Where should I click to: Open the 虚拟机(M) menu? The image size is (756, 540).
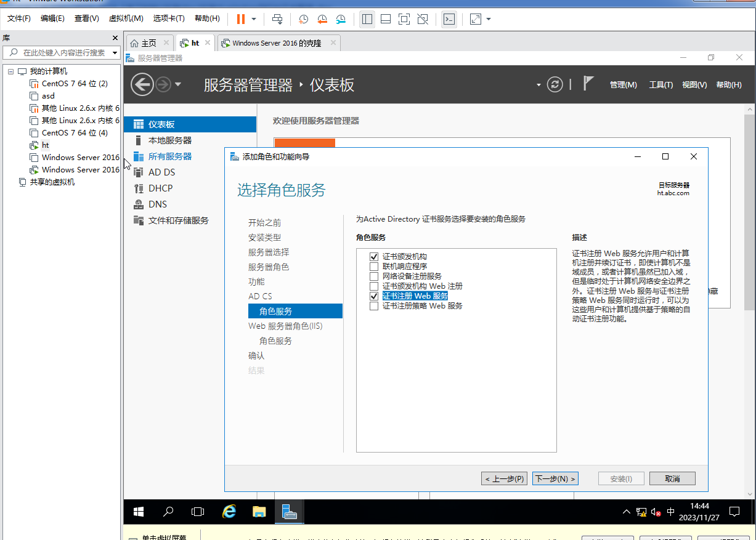click(x=126, y=18)
